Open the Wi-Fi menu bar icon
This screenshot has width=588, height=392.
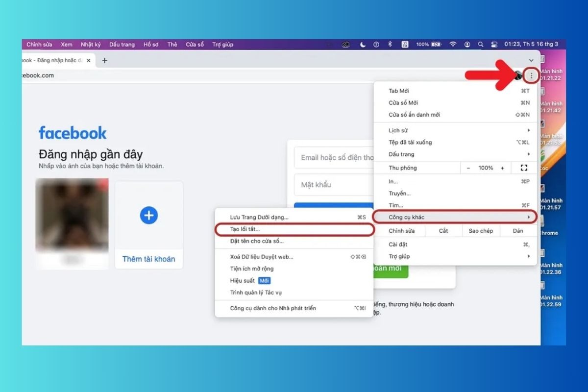453,44
